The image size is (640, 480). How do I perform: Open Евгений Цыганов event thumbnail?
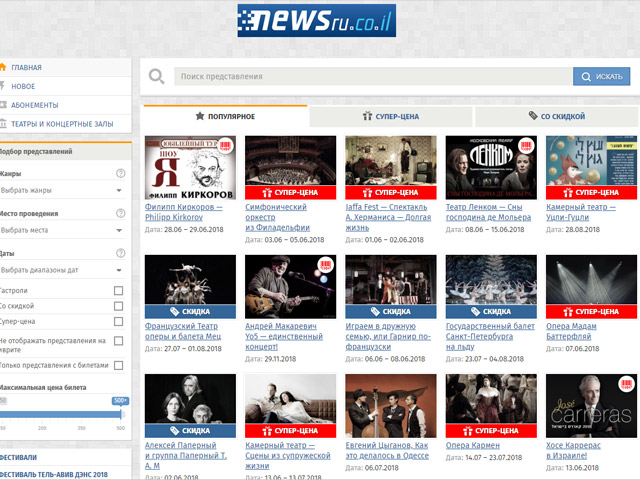click(x=391, y=406)
